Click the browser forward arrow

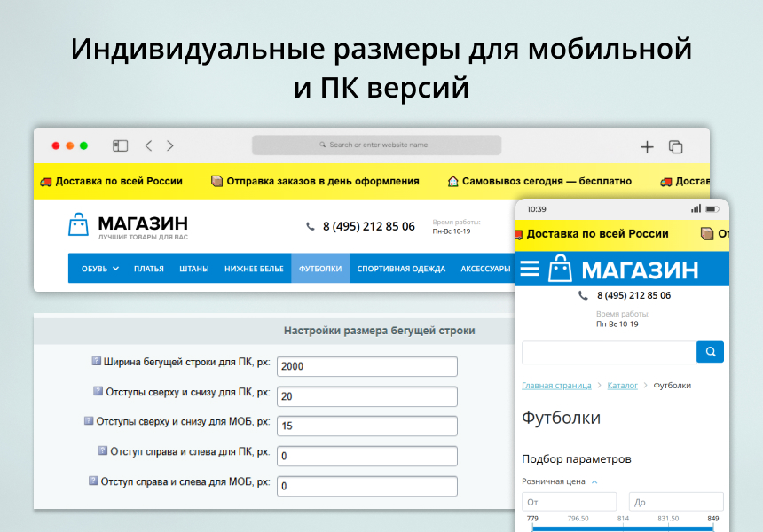pos(170,145)
